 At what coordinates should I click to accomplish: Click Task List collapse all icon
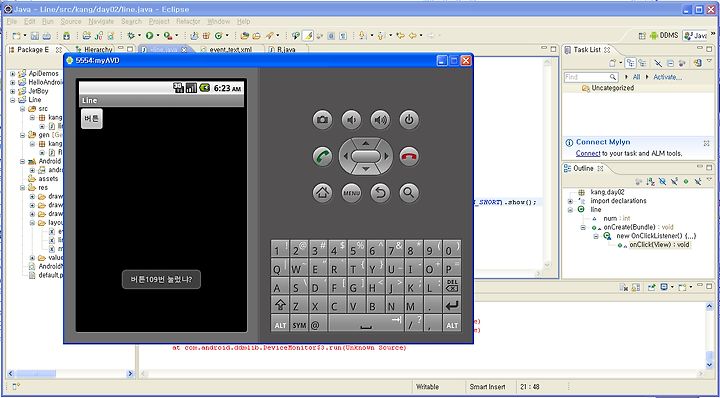[x=670, y=63]
